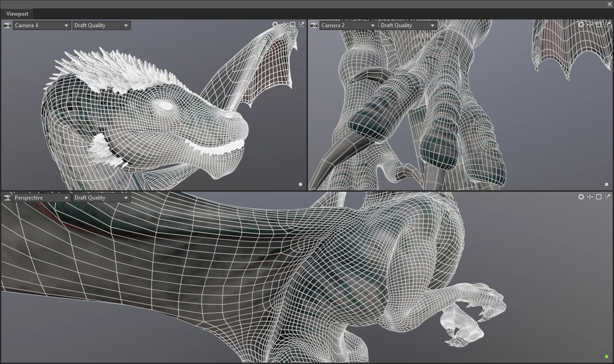The image size is (614, 364).
Task: Toggle maximize square in the Perspective pane
Action: [599, 197]
